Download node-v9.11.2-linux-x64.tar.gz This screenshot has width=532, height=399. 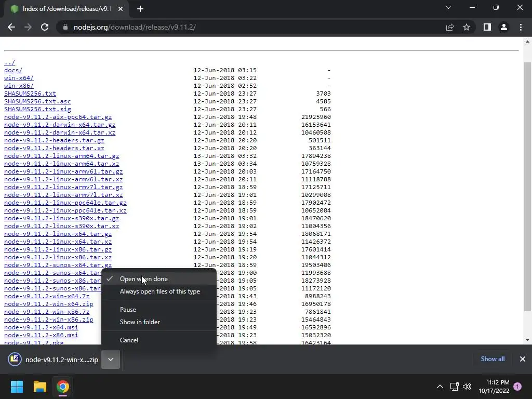(x=58, y=234)
